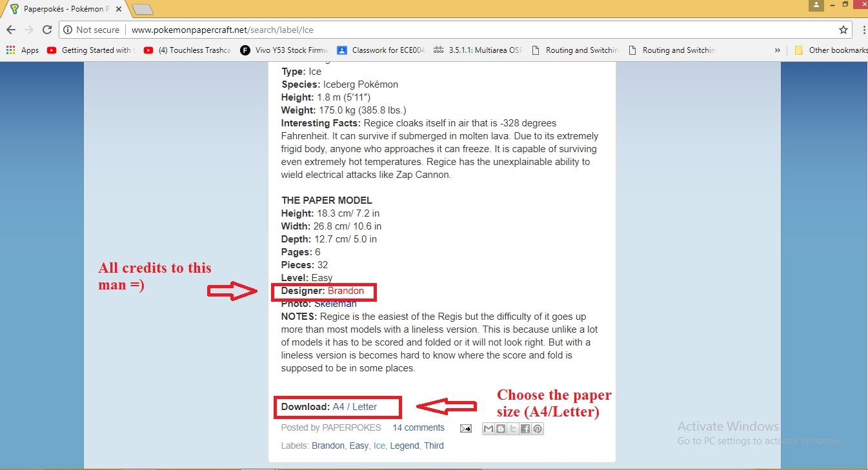Open the 3.5.1.1: Multiarea OSPF bookmark
The image size is (868, 470).
click(478, 50)
